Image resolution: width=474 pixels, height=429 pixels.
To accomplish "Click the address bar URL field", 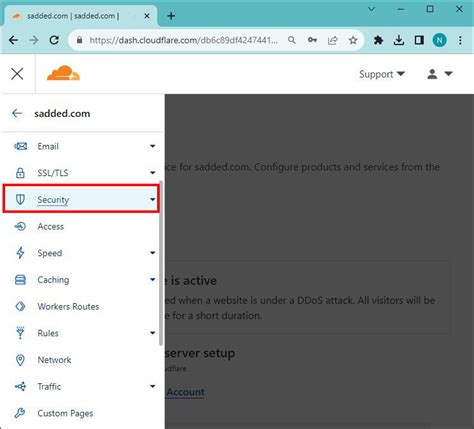I will (183, 40).
